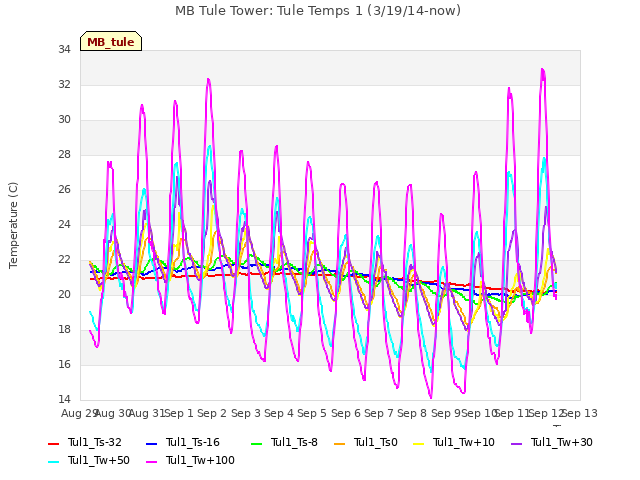Select the Tul1_Ts0 legend label
Screen dimensions: 640x480
click(x=376, y=442)
